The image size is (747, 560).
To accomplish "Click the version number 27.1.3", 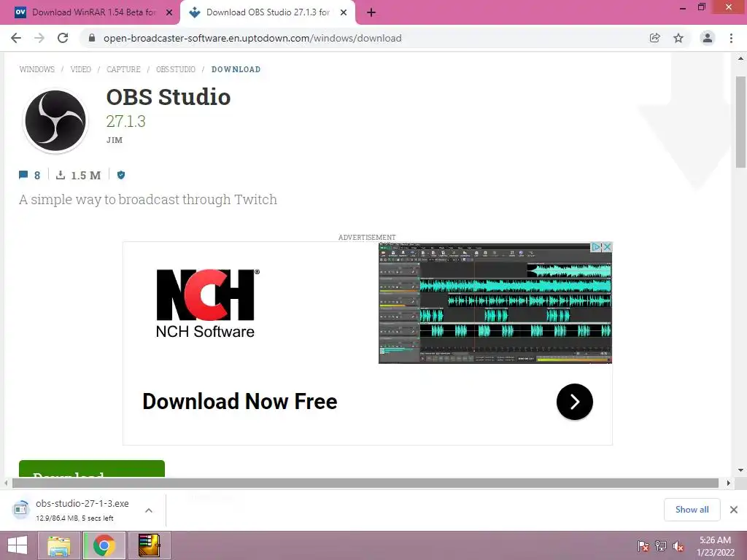I will (125, 122).
